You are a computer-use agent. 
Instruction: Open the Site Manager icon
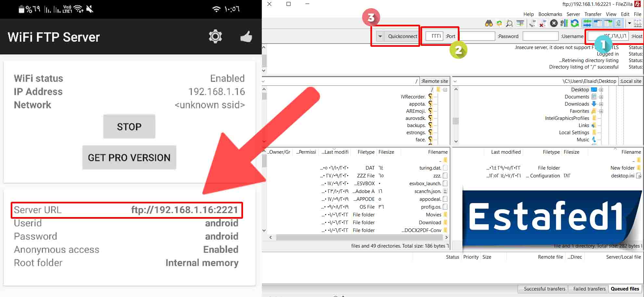637,23
